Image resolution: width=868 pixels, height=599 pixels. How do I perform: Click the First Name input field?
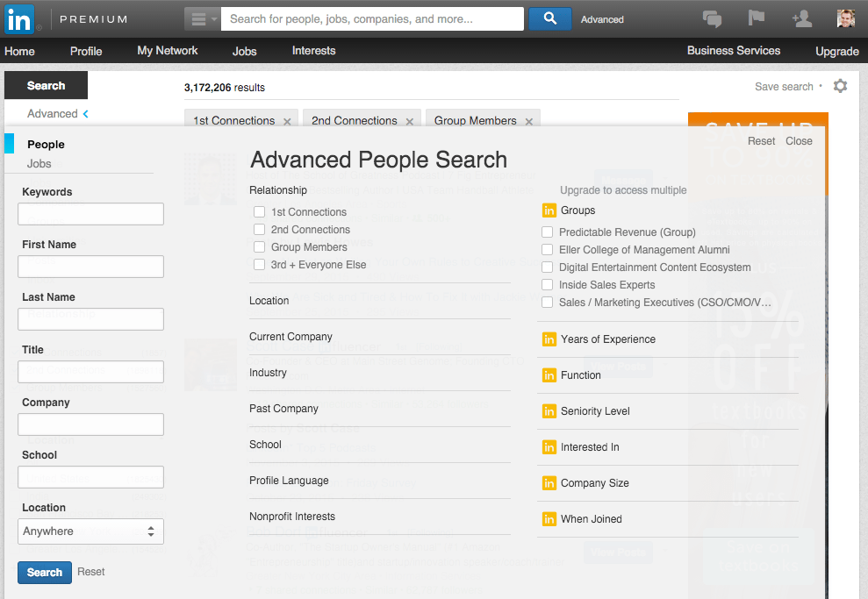[x=90, y=267]
